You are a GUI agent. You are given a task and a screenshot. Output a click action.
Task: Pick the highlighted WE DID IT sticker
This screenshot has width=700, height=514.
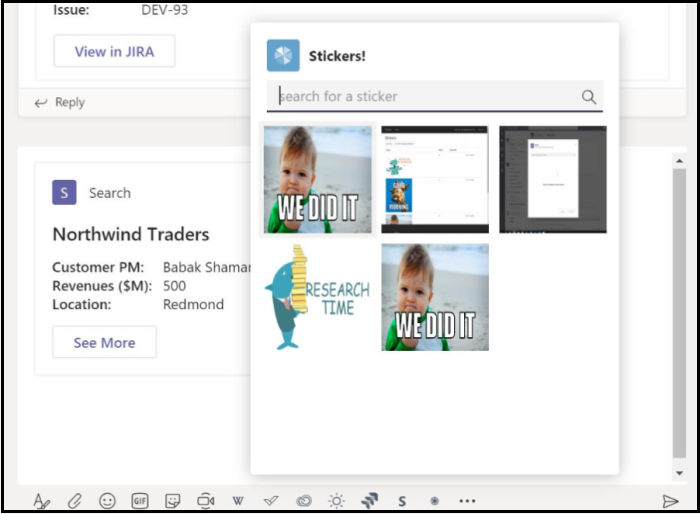[x=317, y=180]
